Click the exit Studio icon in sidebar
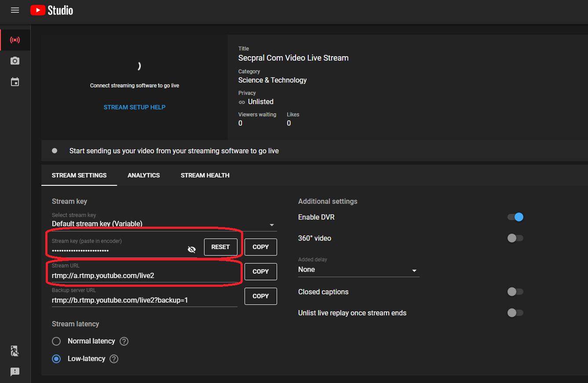 coord(15,351)
